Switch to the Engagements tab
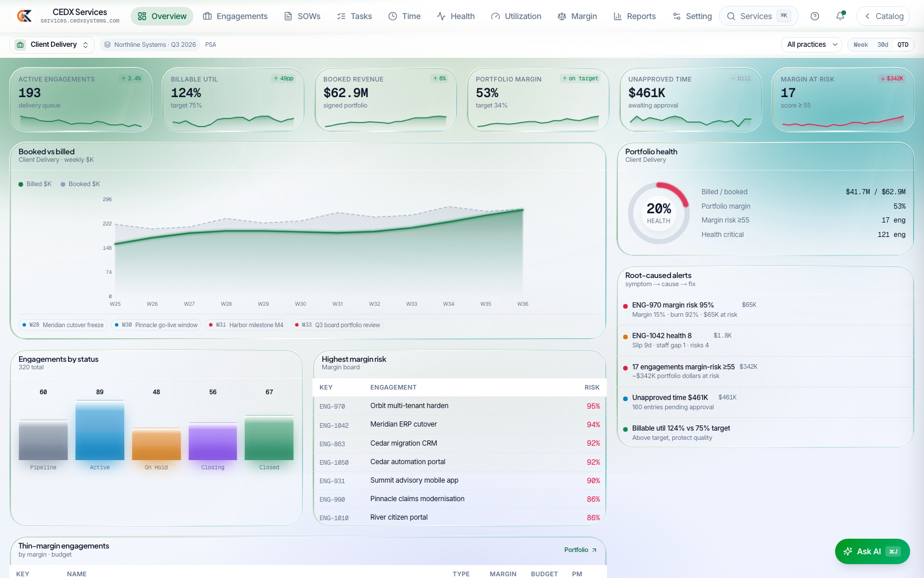This screenshot has width=924, height=578. click(235, 16)
